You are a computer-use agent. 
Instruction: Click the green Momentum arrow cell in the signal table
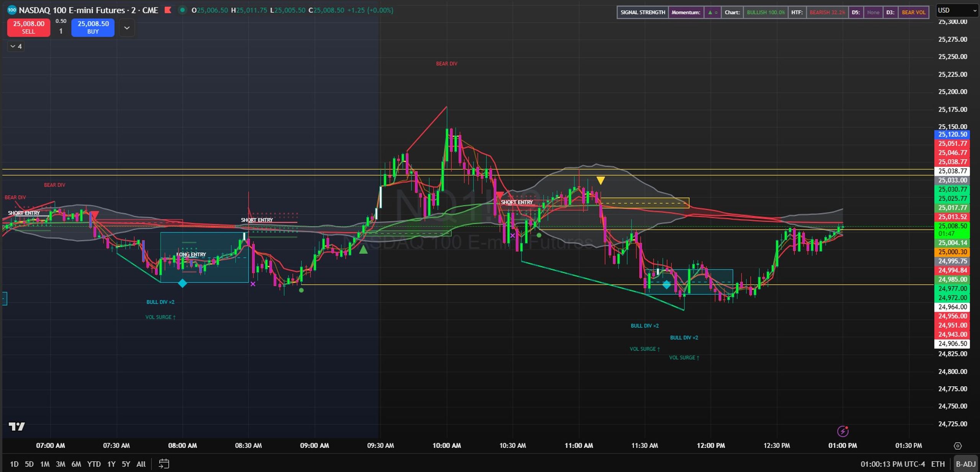[712, 12]
